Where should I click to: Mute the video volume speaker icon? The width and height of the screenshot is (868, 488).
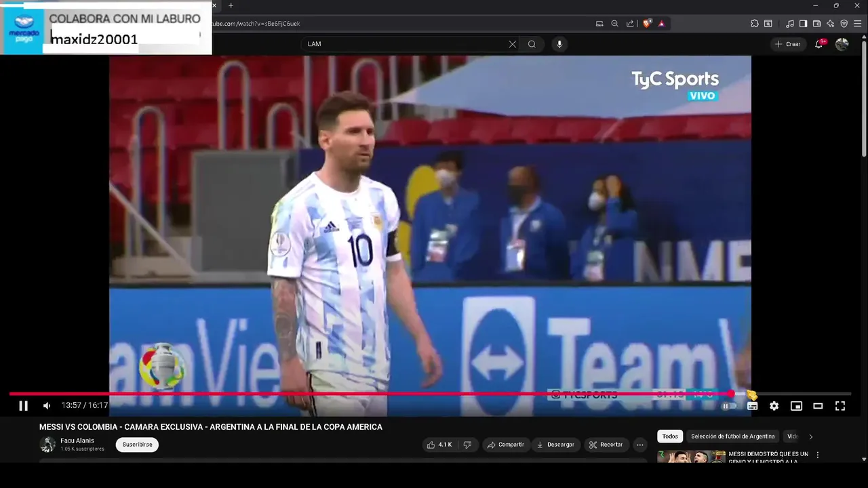pos(47,406)
